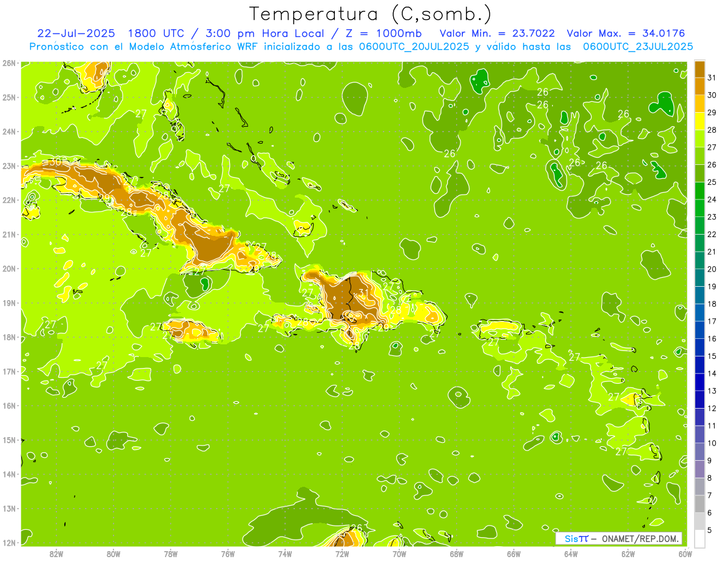Click the 82W longitude axis label
This screenshot has width=728, height=562.
[x=56, y=554]
